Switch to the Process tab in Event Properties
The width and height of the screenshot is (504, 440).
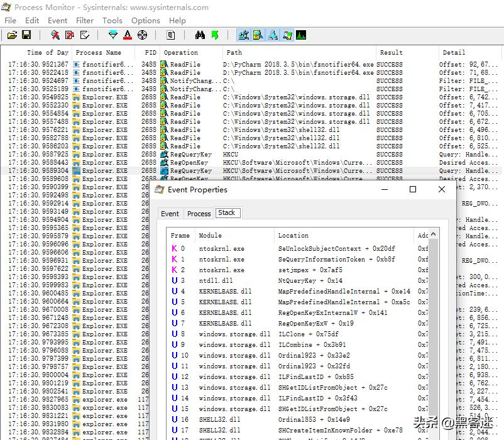[x=199, y=214]
